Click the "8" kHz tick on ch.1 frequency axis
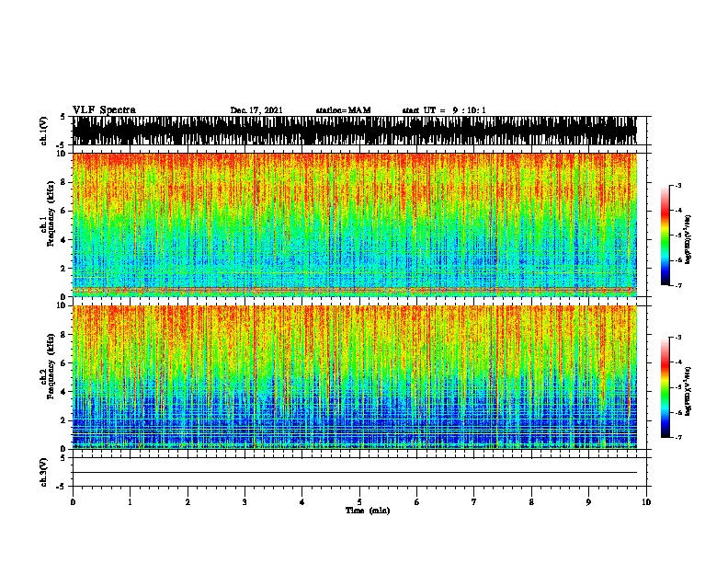 64,182
